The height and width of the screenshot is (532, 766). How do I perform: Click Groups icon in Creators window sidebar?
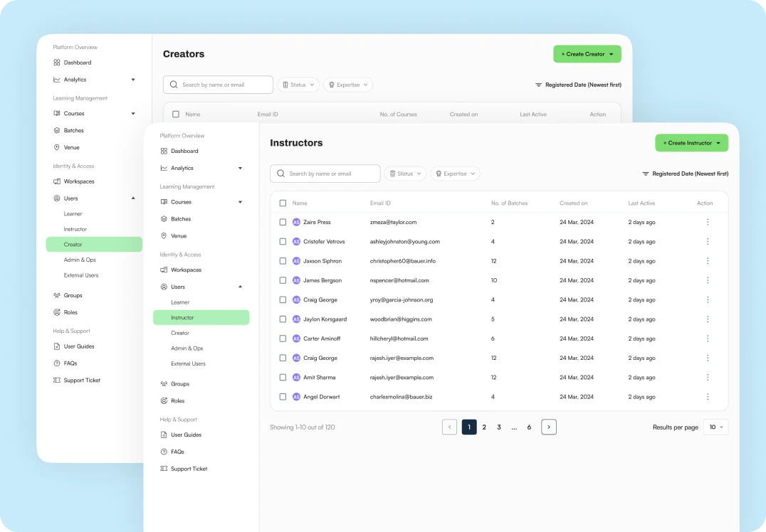click(x=57, y=295)
